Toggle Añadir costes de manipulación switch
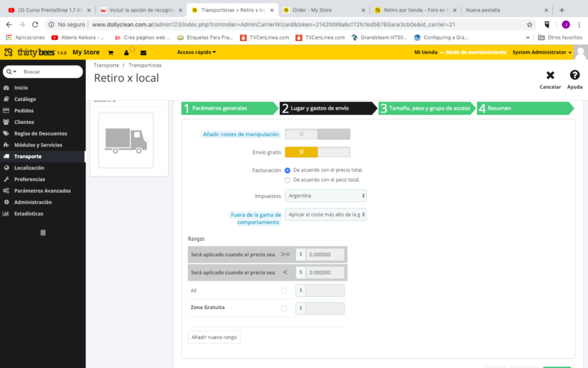Viewport: 588px width, 368px height. [317, 134]
